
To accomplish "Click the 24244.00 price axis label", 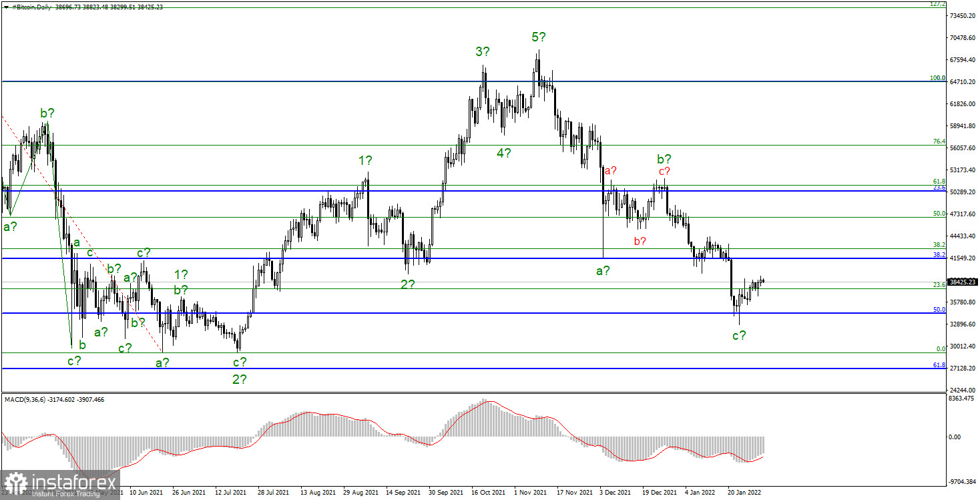I will tap(963, 391).
